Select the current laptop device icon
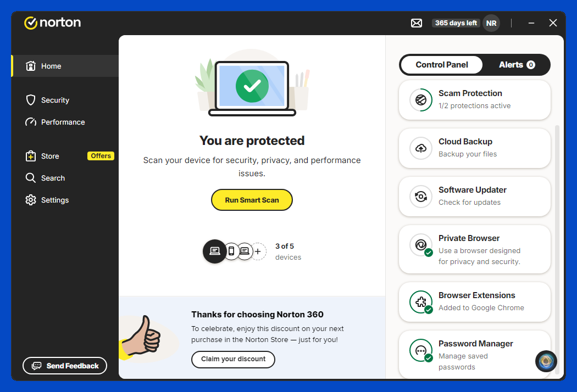 tap(214, 251)
